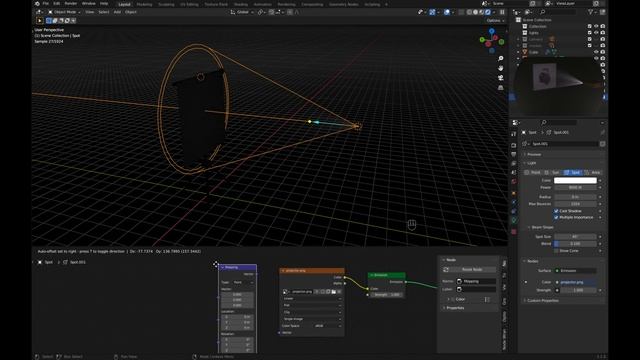The height and width of the screenshot is (360, 640).
Task: Open the Object Mode dropdown
Action: pos(64,12)
